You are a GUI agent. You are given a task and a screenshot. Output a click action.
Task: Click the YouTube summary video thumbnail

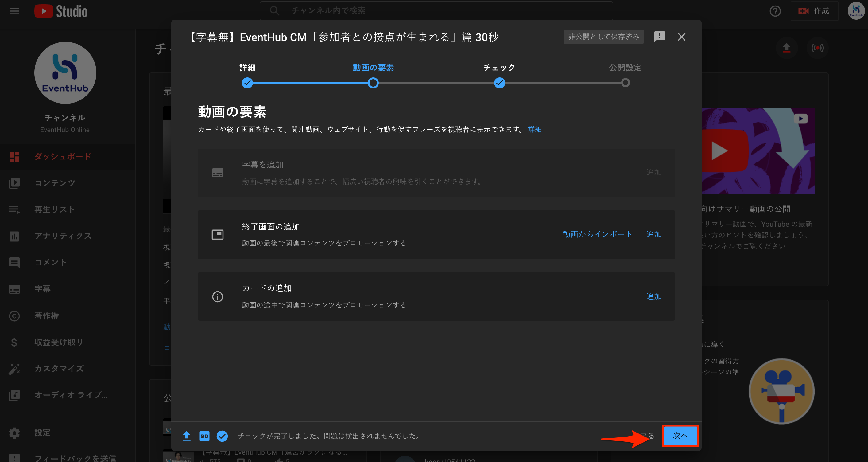click(x=758, y=151)
